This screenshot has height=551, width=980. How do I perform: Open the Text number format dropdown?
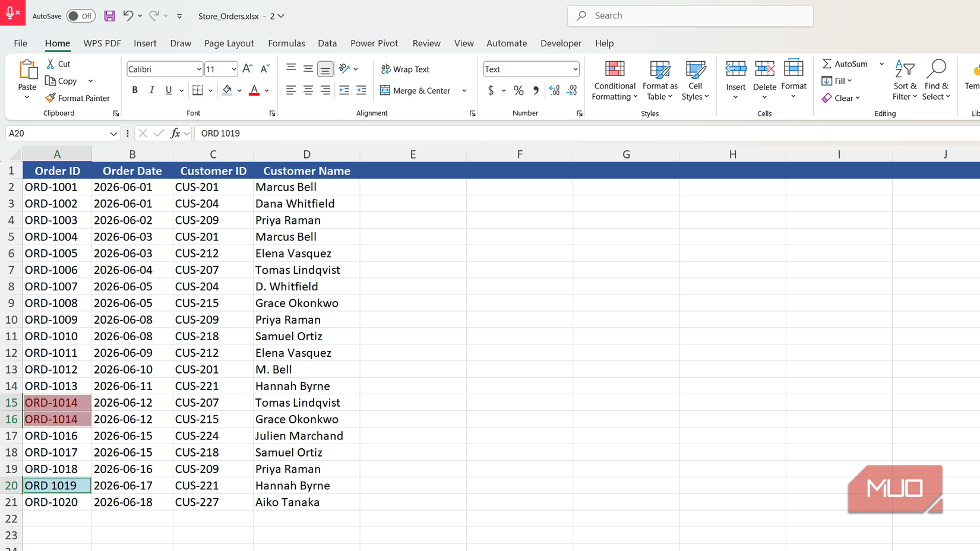[x=575, y=69]
